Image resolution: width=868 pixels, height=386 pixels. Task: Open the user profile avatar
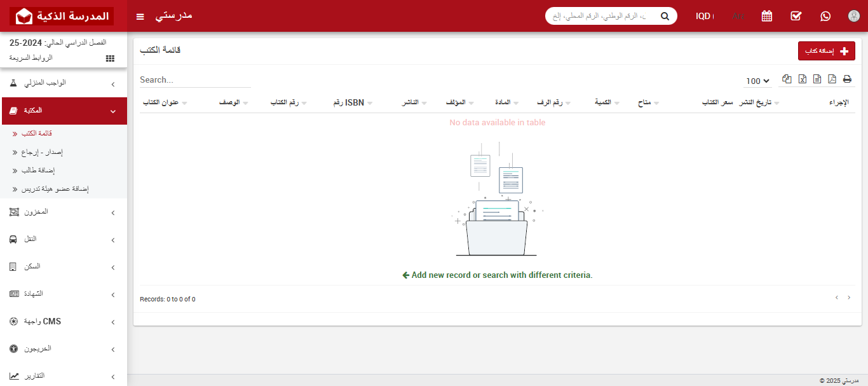854,16
